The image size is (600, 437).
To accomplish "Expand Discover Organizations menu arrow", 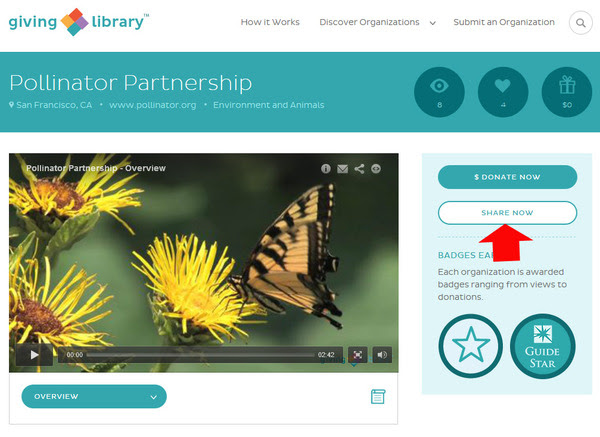I will pyautogui.click(x=433, y=23).
